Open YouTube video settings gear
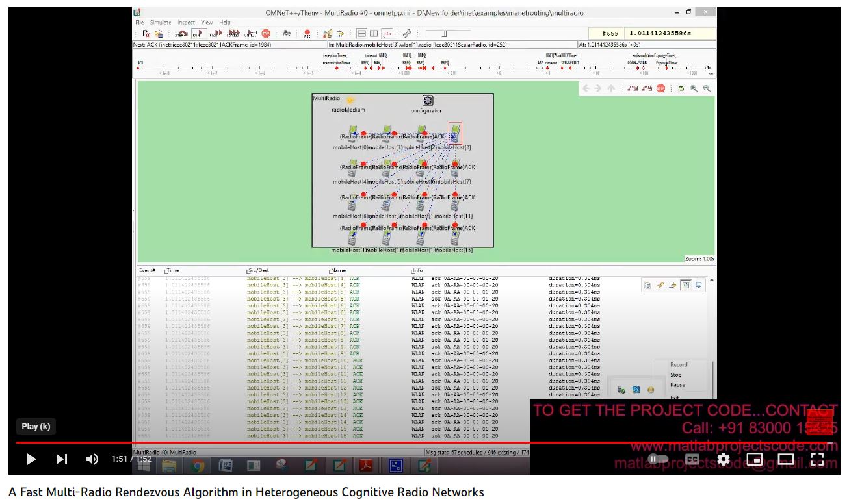849x504 pixels. coord(724,459)
